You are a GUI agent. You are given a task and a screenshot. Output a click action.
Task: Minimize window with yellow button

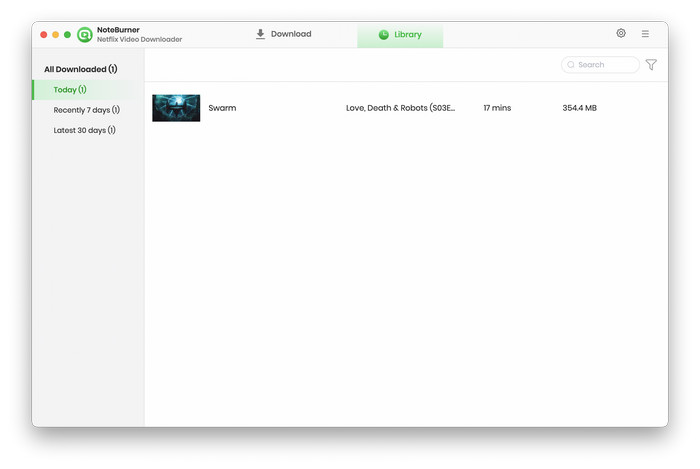[55, 34]
